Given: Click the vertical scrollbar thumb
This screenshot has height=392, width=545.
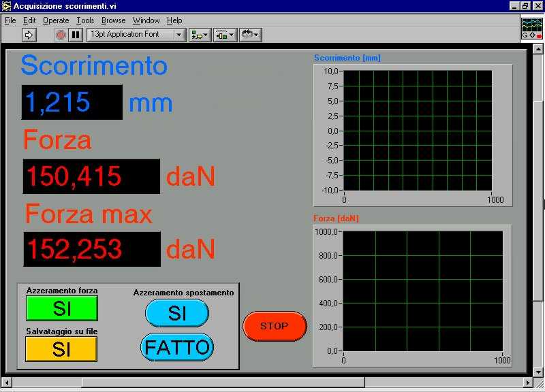Looking at the screenshot, I should pos(538,201).
